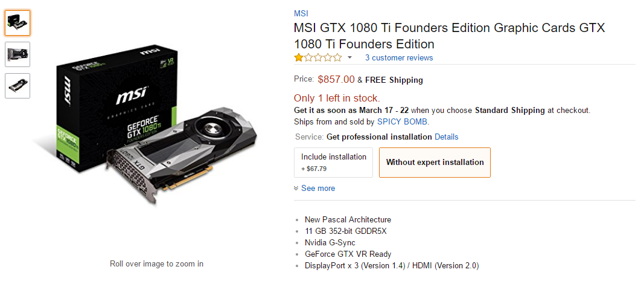The height and width of the screenshot is (281, 644).
Task: Click the Roll over image to zoom text
Action: (x=156, y=264)
